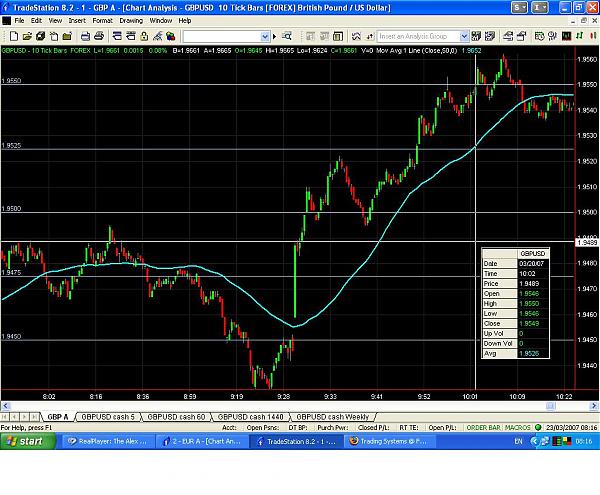Click first window layout icon after Analysis Group
Viewport: 600px width, 495px height.
(x=508, y=36)
